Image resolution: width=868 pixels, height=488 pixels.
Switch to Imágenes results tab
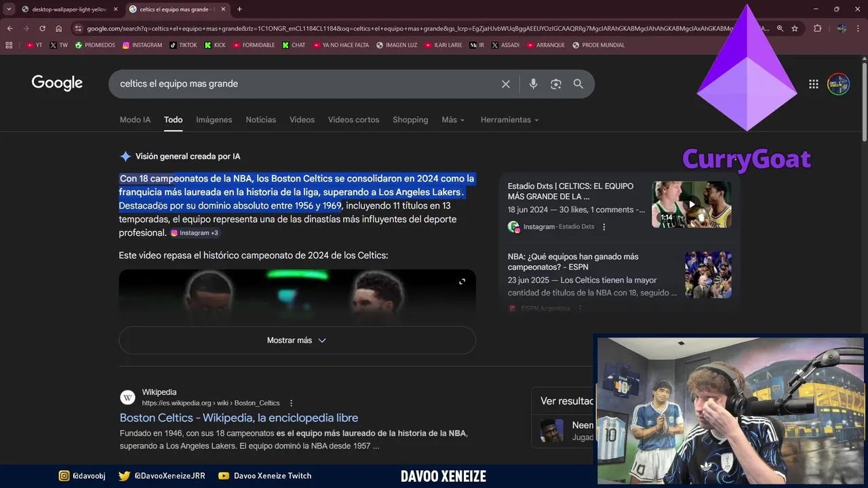point(214,120)
